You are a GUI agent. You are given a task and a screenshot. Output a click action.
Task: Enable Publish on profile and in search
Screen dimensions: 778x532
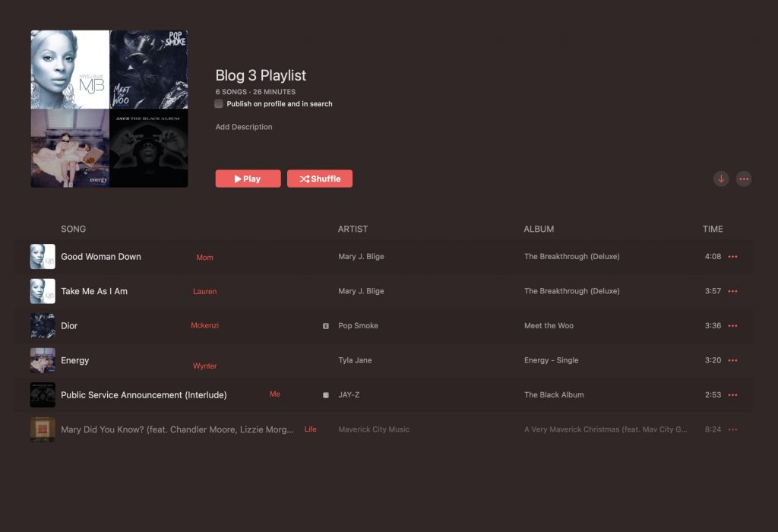[219, 103]
